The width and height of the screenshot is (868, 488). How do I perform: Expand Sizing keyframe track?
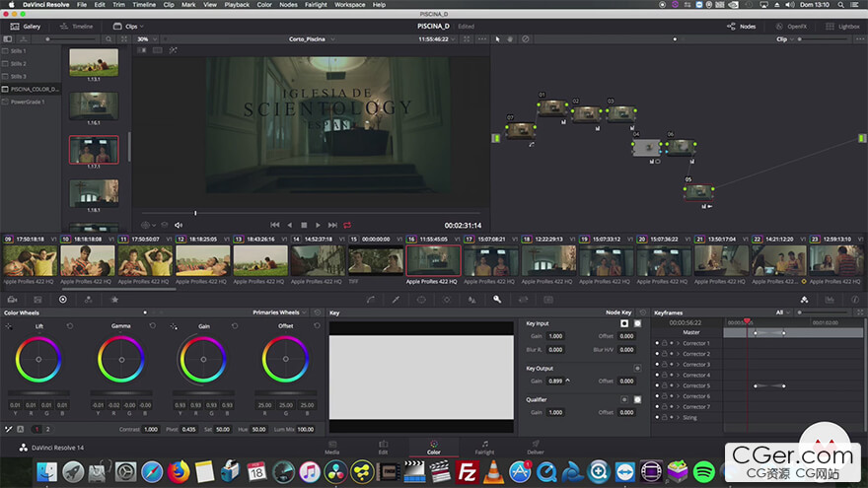pos(679,417)
